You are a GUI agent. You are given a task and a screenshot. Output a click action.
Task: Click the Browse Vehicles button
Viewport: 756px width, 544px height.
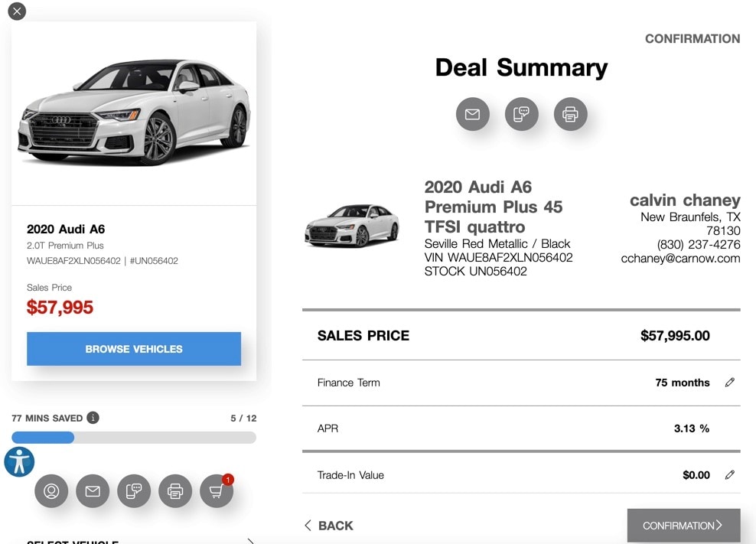coord(134,349)
